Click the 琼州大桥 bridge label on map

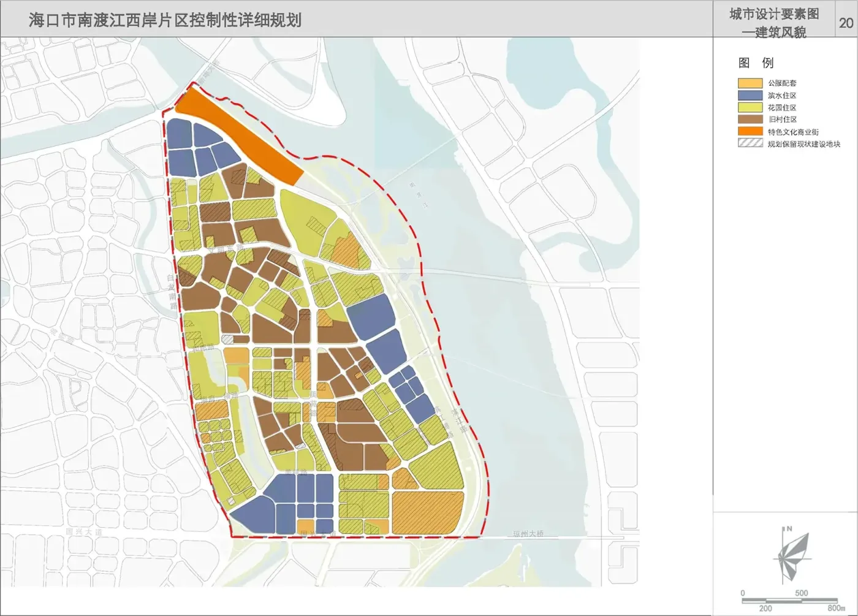[x=528, y=534]
